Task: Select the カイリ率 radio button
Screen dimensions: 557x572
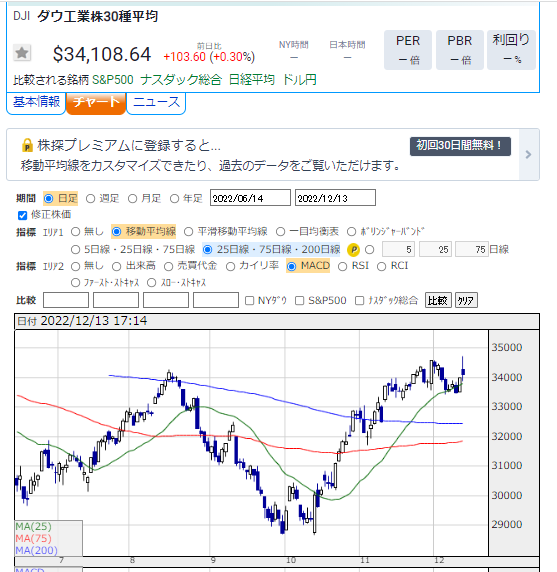Action: [x=230, y=267]
